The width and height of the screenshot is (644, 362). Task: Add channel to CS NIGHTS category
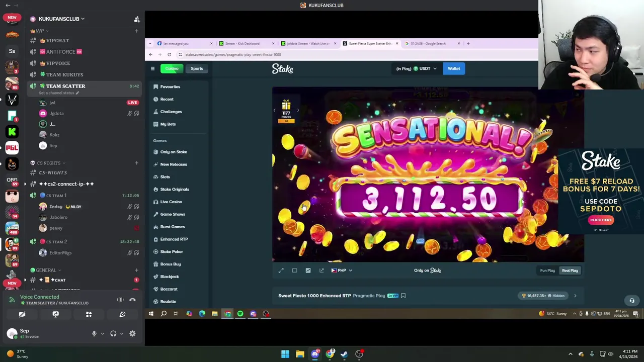[x=136, y=163]
